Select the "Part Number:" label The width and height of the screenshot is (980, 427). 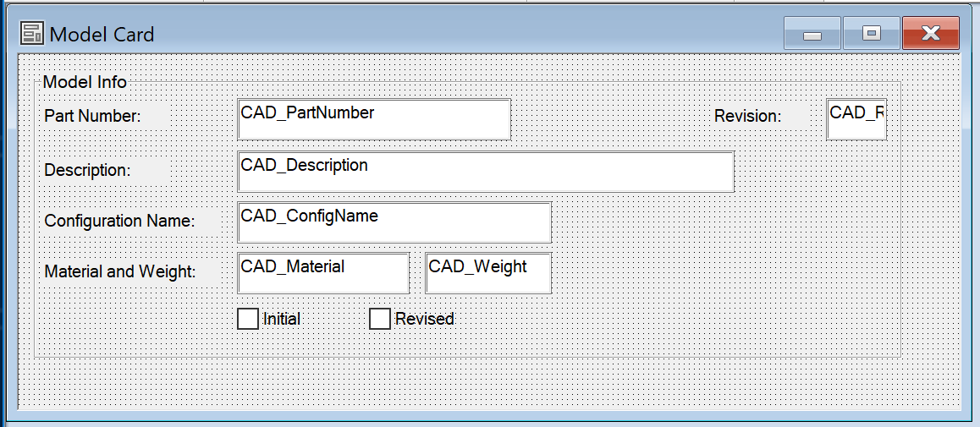92,116
